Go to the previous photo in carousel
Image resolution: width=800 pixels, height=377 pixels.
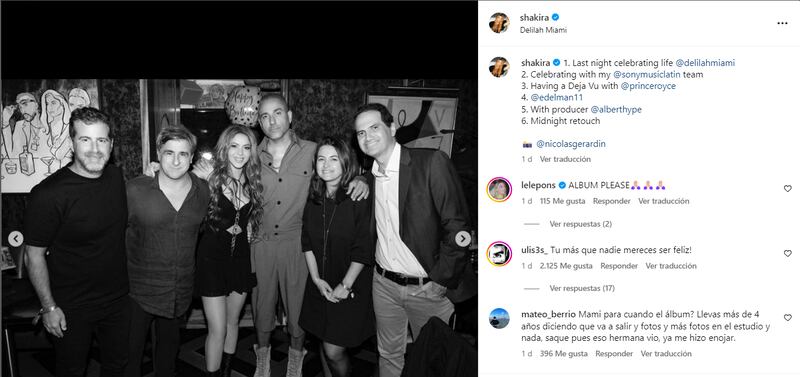click(16, 239)
